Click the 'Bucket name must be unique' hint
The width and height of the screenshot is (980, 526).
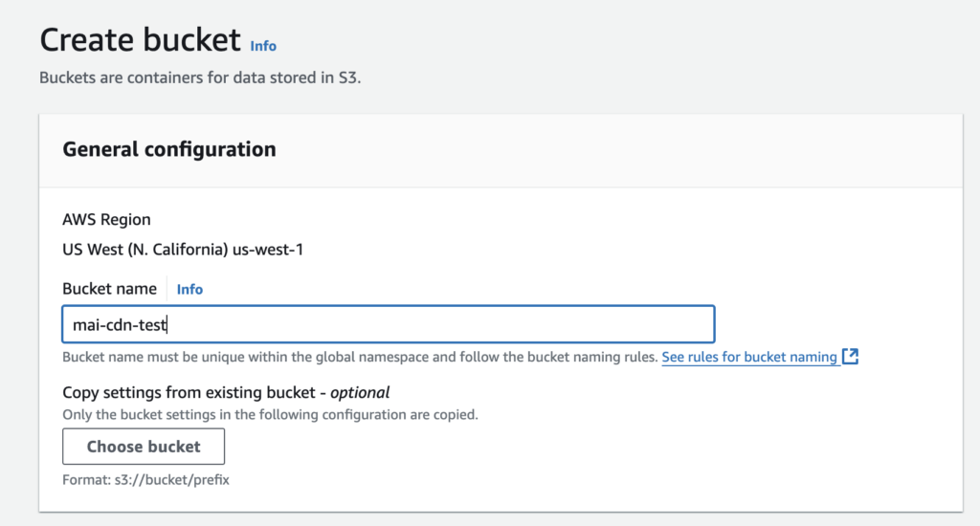[x=359, y=357]
